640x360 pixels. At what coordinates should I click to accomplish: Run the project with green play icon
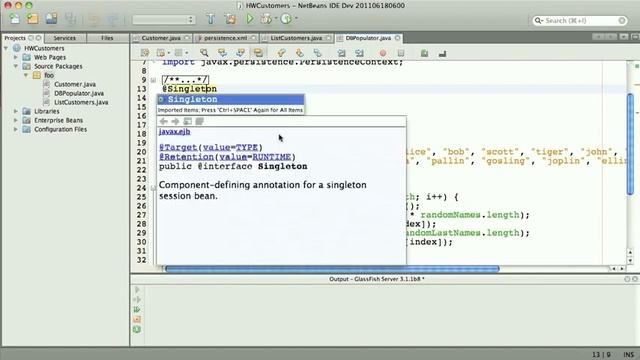pos(250,19)
